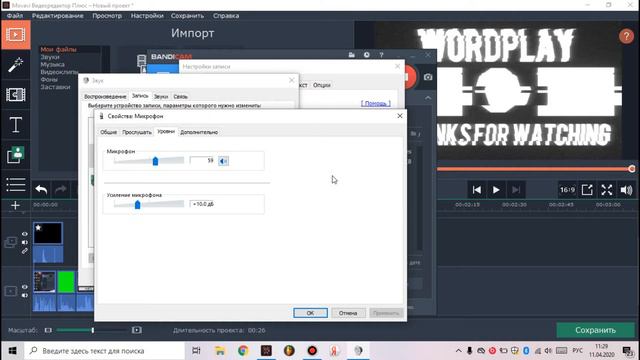Skip to next frame in player

pyautogui.click(x=516, y=190)
